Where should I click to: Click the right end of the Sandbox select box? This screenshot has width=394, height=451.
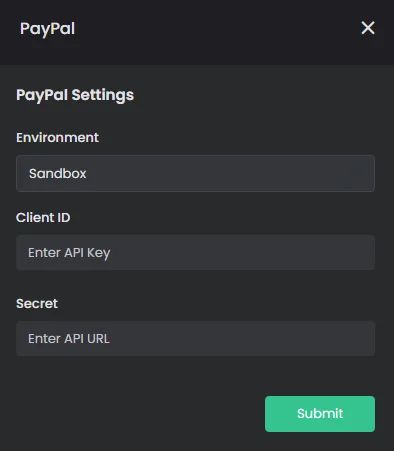(x=362, y=173)
